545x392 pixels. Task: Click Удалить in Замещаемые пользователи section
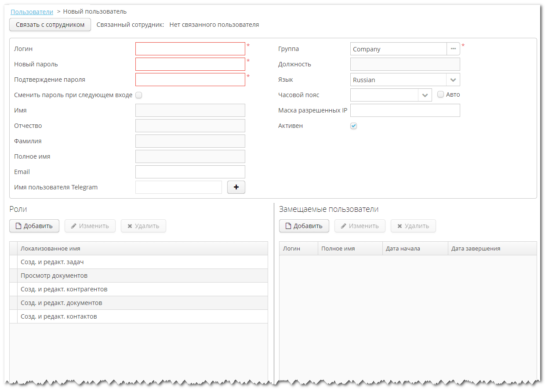[x=413, y=226]
